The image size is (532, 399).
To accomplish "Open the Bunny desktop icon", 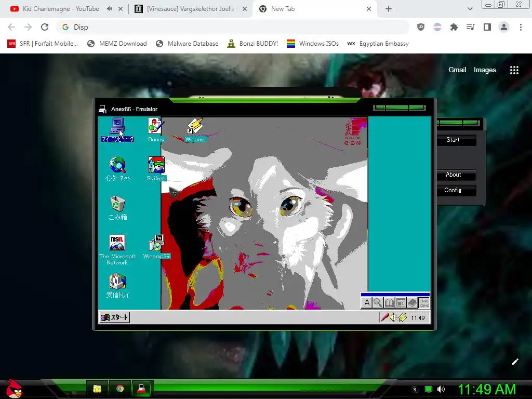I will (x=156, y=129).
